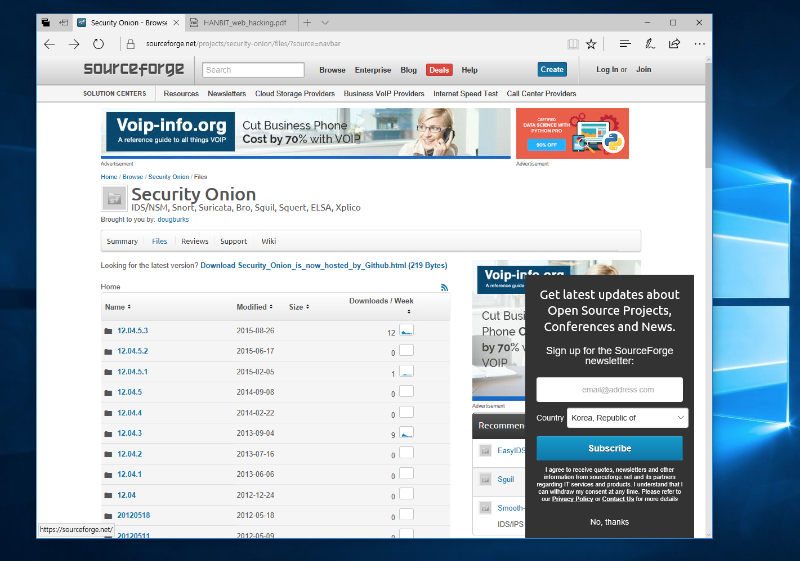Click the Join link

643,69
